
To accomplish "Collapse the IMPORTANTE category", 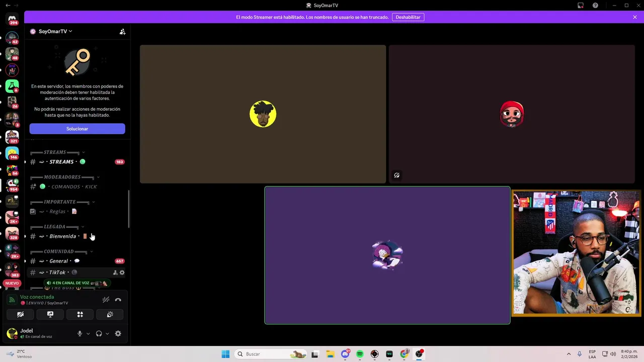I will point(62,202).
